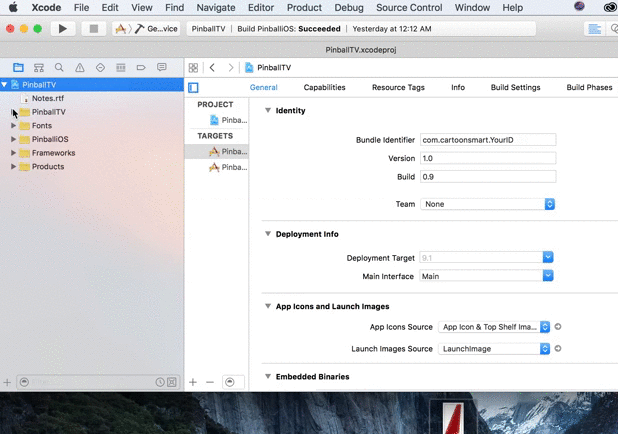Toggle source-control status filter in navigator
The image size is (618, 434).
click(172, 382)
